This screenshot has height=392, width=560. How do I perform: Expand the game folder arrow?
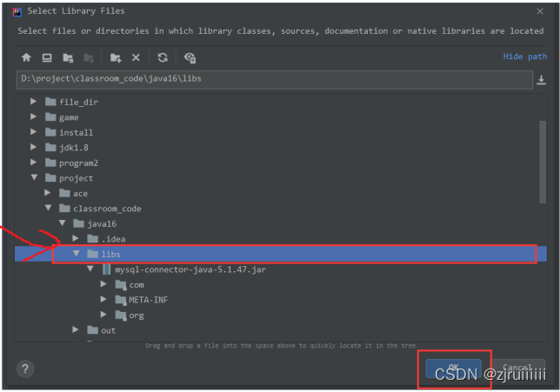click(x=33, y=116)
